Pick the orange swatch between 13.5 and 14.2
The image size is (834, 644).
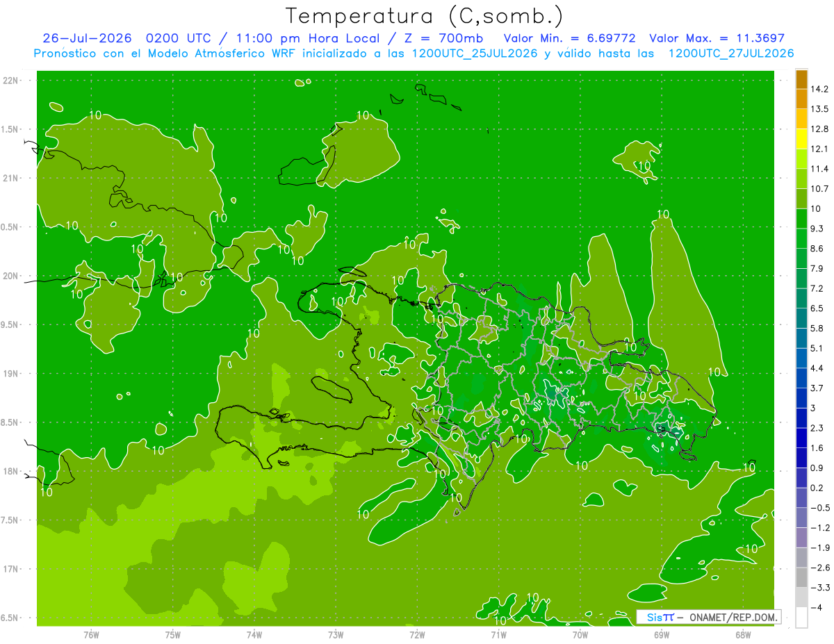coord(801,99)
